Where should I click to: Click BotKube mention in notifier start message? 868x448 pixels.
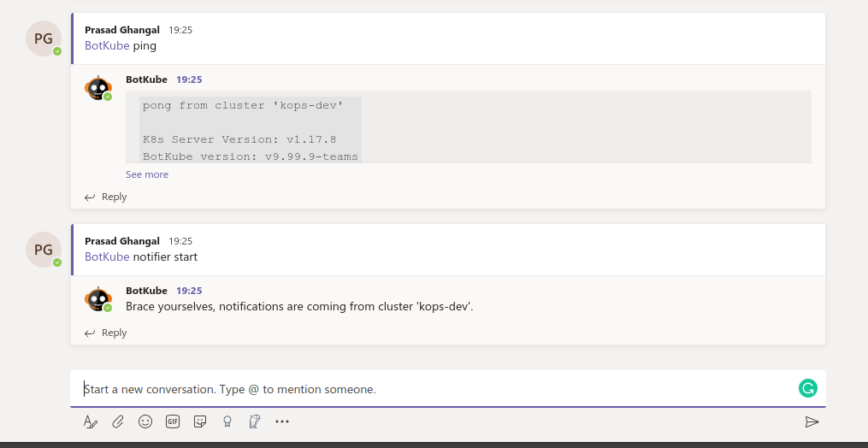[x=107, y=256]
